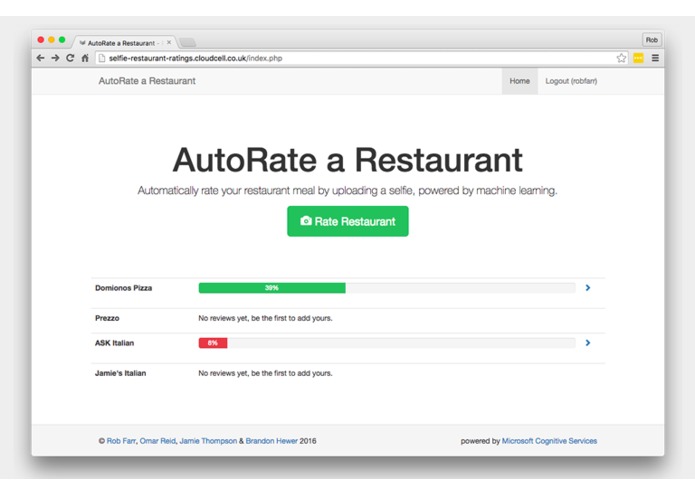Open the browser home page icon
Viewport: 695px width, 494px height.
tap(85, 58)
